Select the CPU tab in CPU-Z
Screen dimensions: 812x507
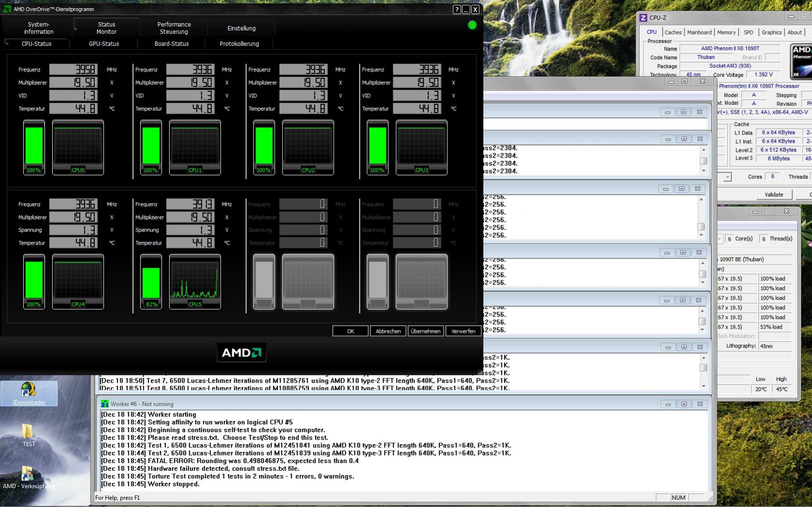click(x=652, y=32)
